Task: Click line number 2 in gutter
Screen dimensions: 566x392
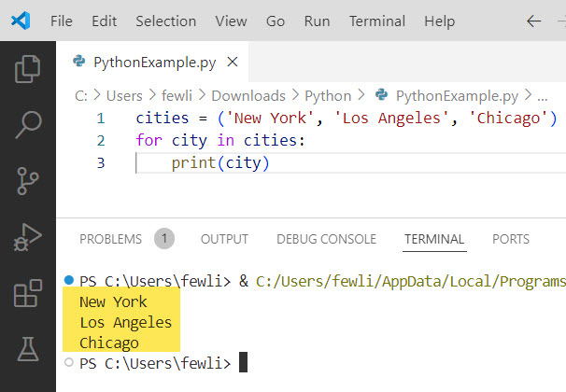Action: 101,141
